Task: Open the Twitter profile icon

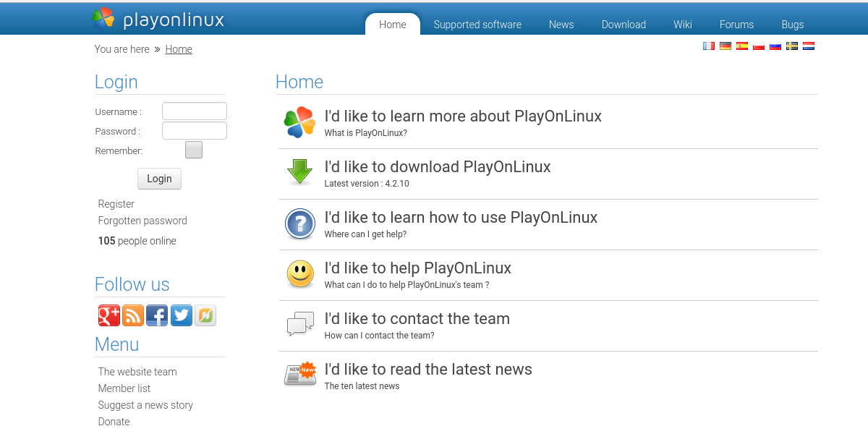Action: point(181,315)
